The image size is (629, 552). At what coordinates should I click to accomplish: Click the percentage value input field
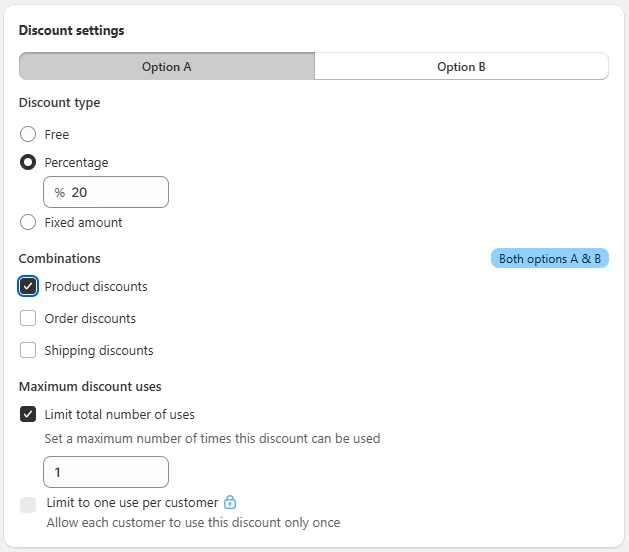(x=106, y=192)
